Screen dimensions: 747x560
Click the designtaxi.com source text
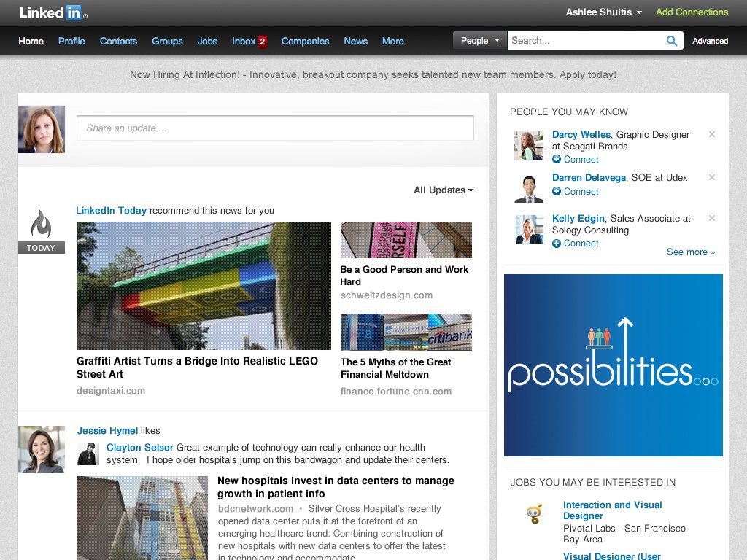[x=111, y=391]
